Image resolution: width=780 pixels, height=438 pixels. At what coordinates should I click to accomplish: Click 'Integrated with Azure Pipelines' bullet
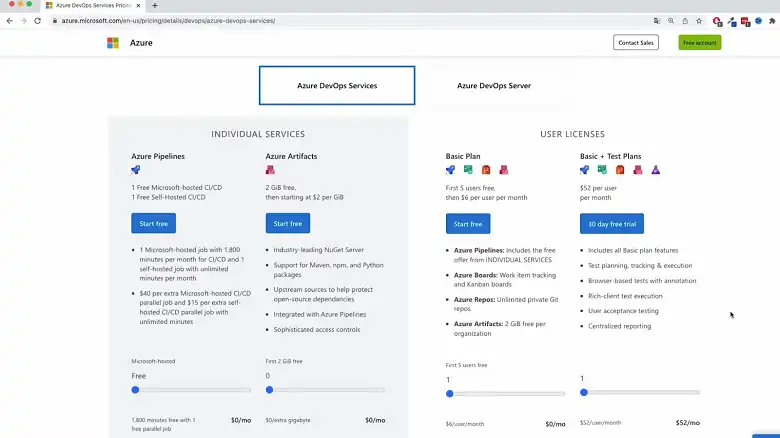point(320,315)
